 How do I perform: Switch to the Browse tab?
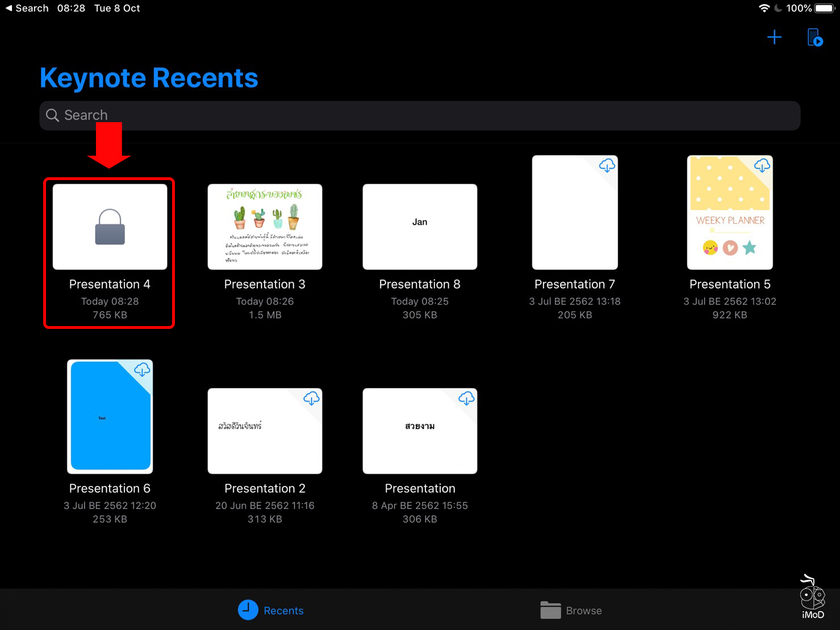pyautogui.click(x=571, y=610)
